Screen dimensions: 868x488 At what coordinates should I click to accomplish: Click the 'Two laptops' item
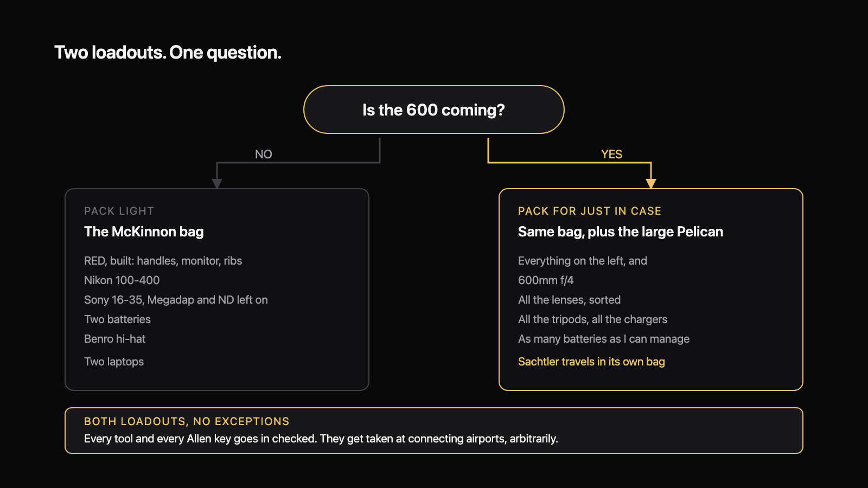point(114,362)
